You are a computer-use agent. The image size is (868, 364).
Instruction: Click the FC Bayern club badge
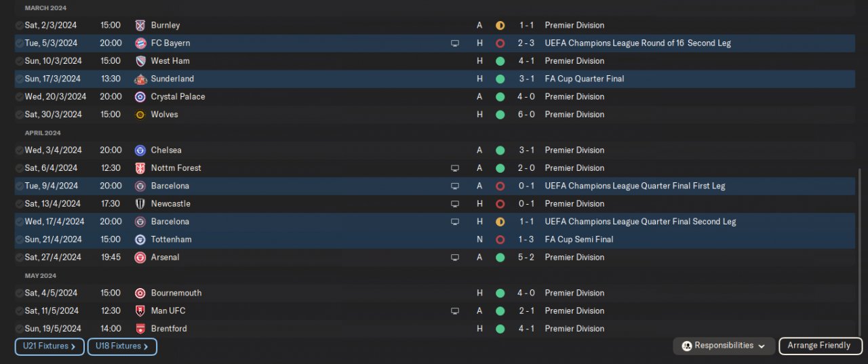[140, 43]
